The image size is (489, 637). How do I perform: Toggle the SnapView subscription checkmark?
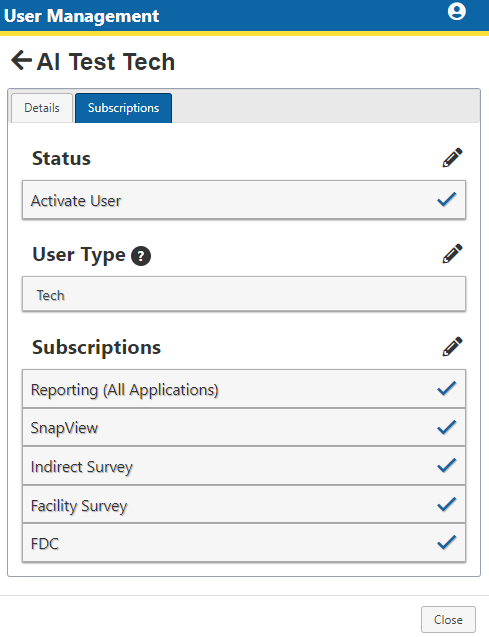447,427
